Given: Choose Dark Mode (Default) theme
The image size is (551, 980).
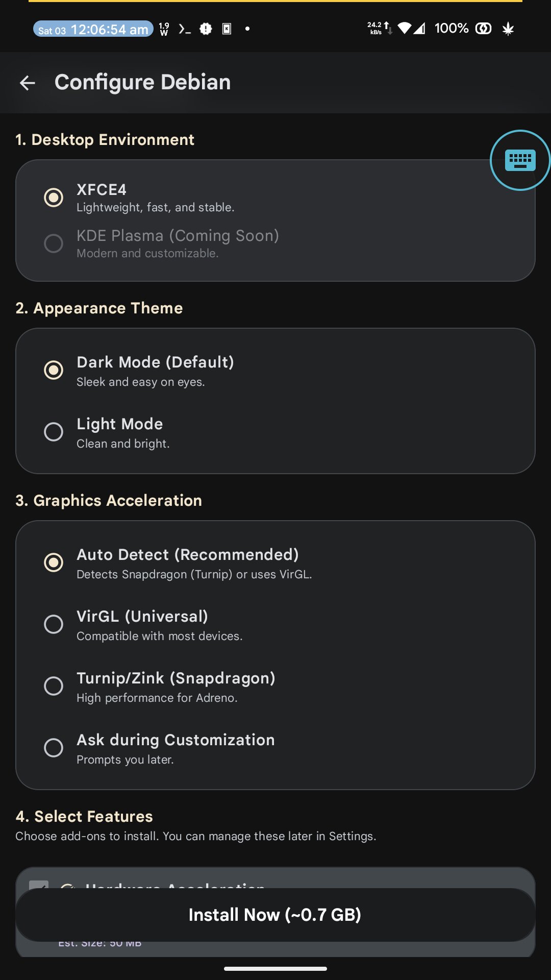Looking at the screenshot, I should 275,371.
